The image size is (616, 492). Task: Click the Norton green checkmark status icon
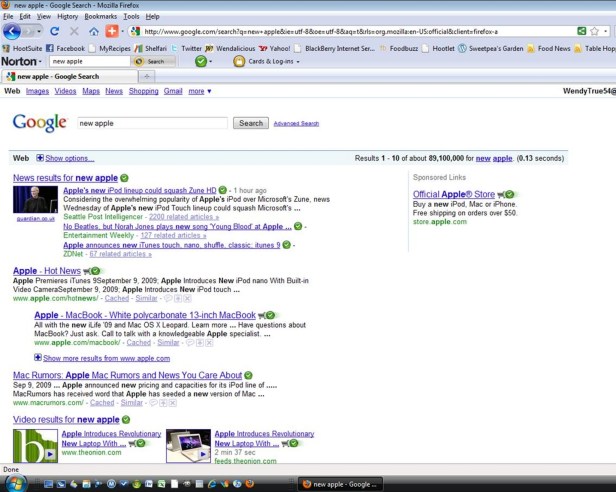click(201, 61)
